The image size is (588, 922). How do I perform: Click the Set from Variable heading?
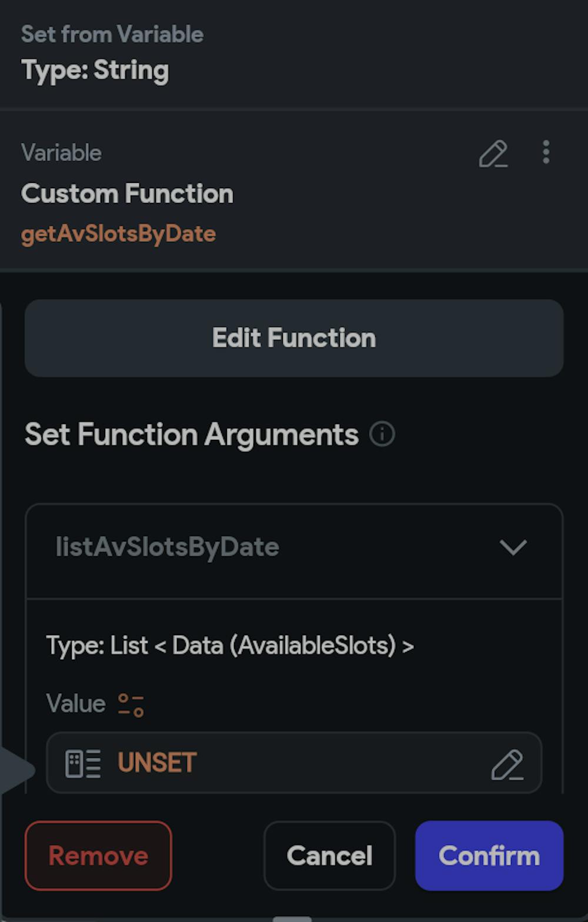[112, 34]
